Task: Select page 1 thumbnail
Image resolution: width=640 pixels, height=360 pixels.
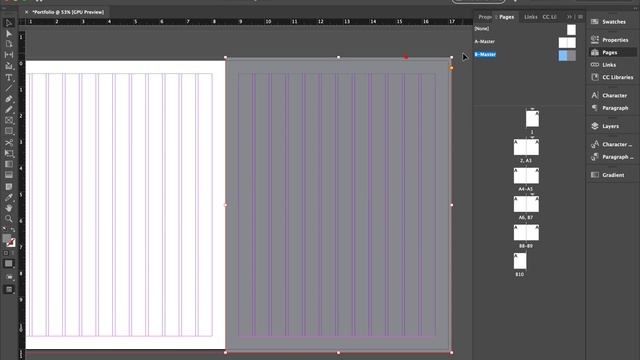Action: coord(532,119)
